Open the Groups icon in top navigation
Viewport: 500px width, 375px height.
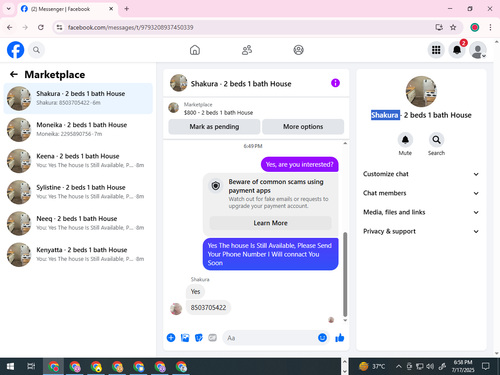tap(298, 50)
